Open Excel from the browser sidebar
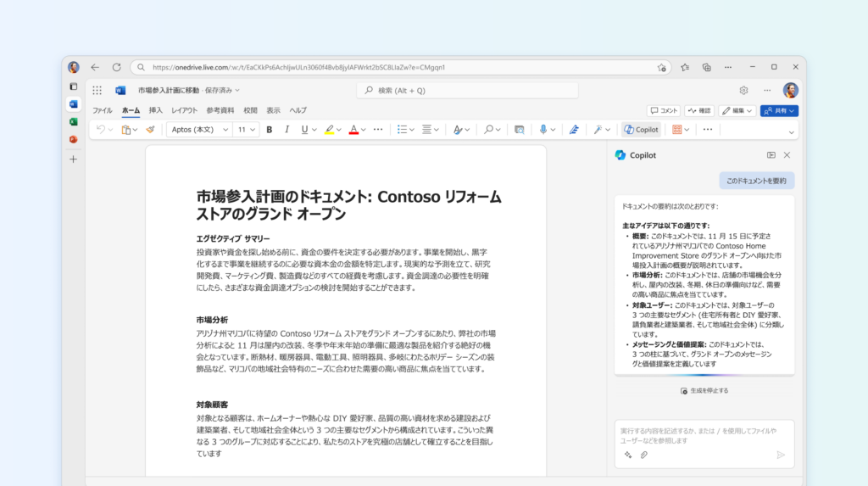868x486 pixels. coord(73,122)
